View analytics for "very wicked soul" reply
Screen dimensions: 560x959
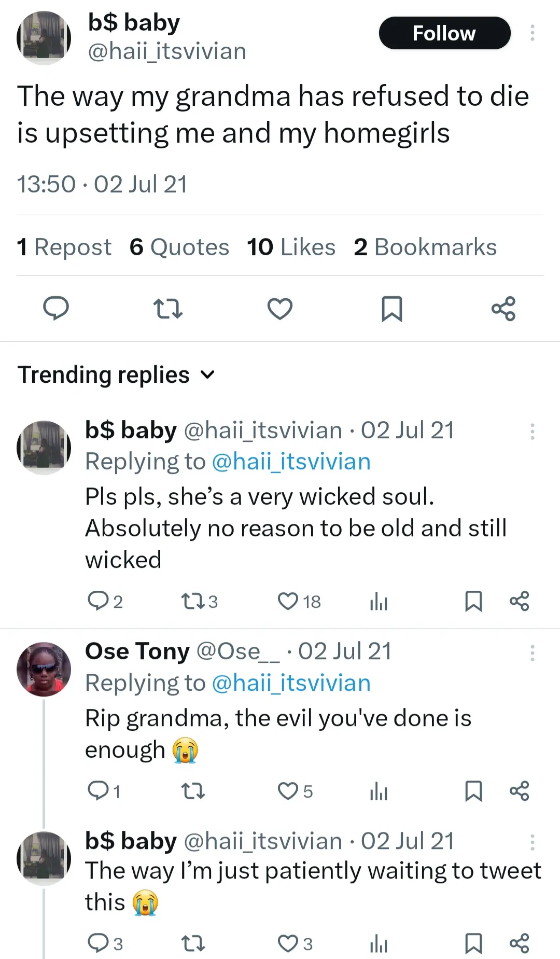(x=379, y=602)
